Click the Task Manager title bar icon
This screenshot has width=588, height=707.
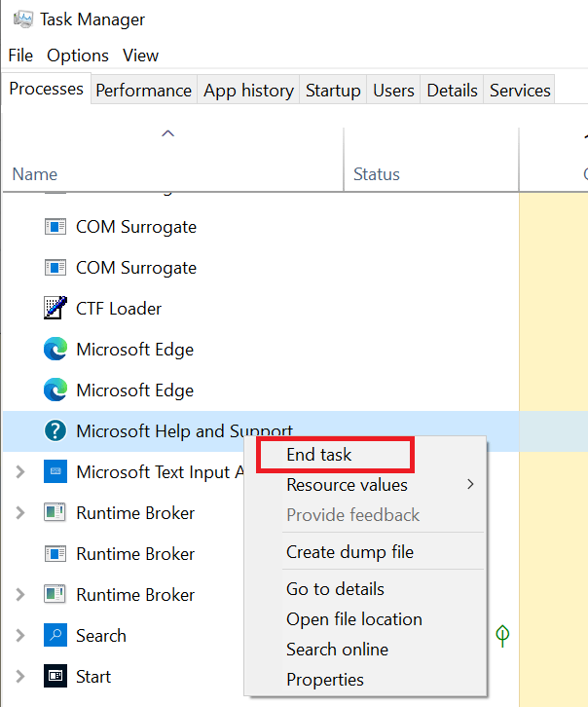pyautogui.click(x=23, y=19)
